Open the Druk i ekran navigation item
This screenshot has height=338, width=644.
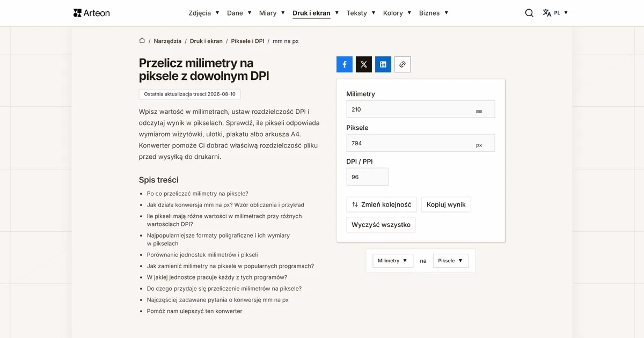[311, 13]
